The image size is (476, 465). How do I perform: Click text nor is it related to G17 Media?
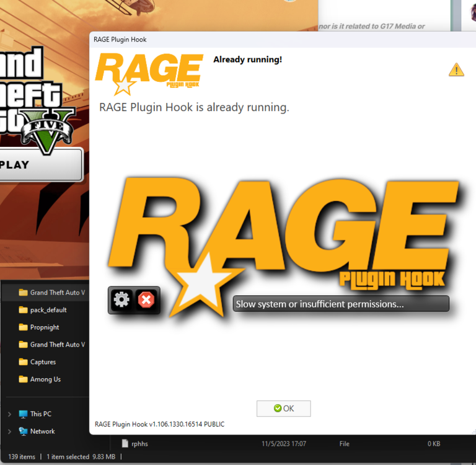click(x=372, y=27)
